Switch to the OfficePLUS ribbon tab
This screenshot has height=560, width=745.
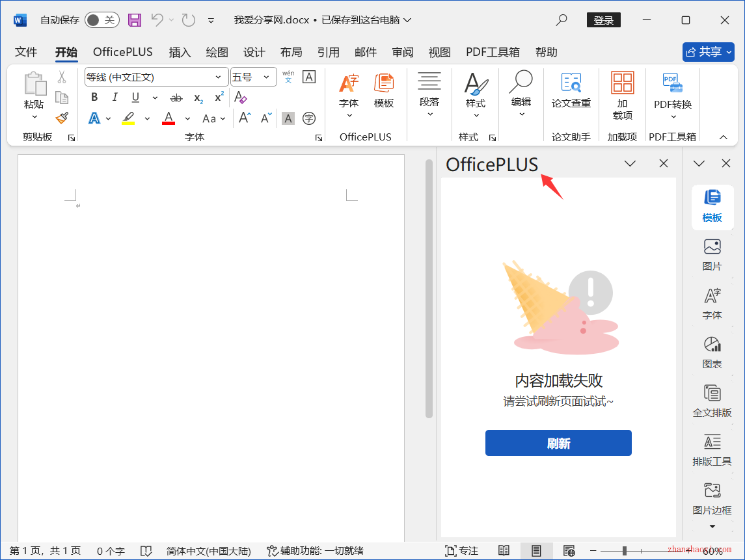tap(122, 52)
